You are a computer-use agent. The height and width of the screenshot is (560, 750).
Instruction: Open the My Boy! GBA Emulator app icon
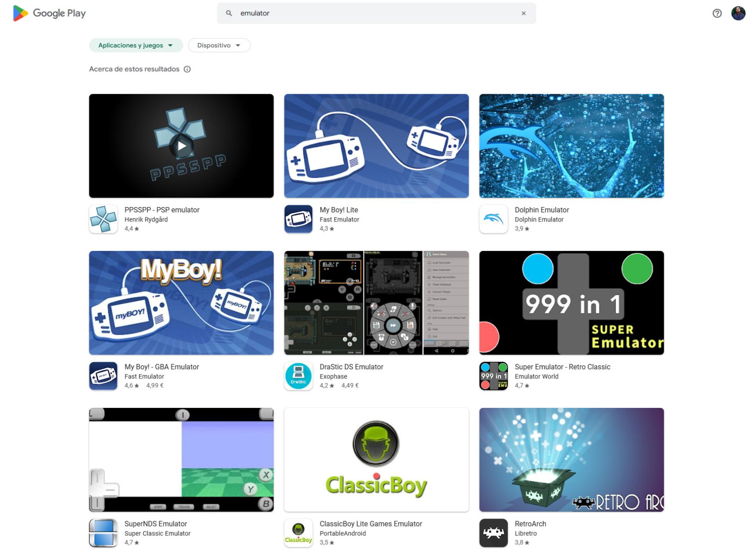[x=103, y=376]
